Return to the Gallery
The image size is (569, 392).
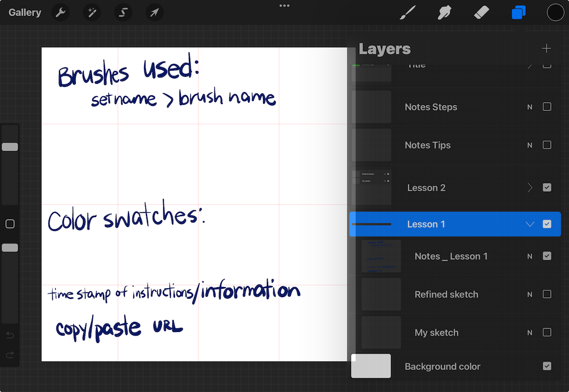(25, 12)
